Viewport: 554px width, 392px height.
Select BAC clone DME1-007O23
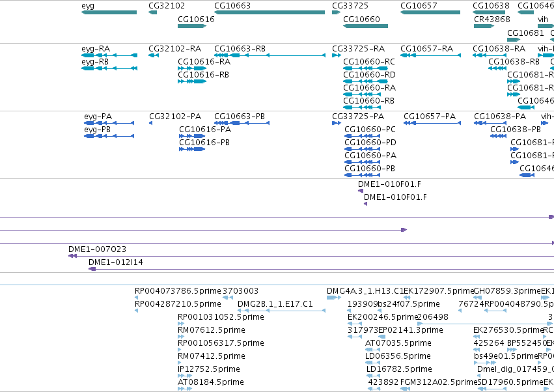97,249
